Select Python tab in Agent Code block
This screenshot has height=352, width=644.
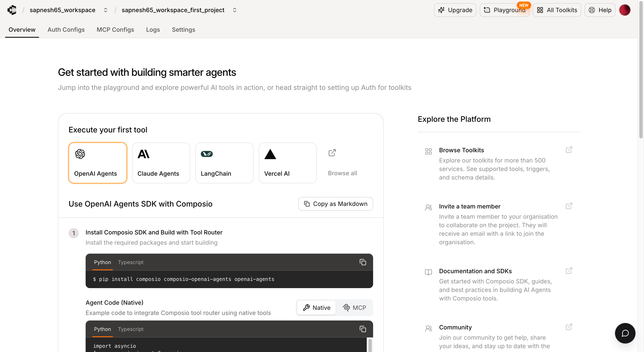pyautogui.click(x=102, y=329)
